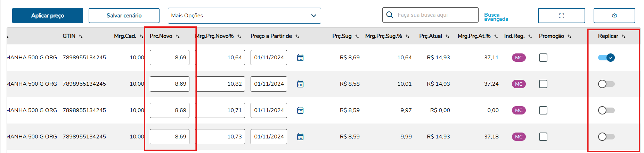Click the MC badge in second row
Screen dimensions: 644x153
pos(519,84)
